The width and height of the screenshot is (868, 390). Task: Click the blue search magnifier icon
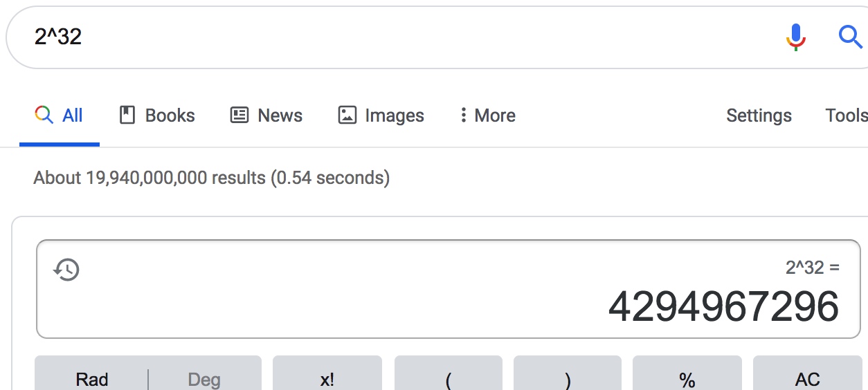[850, 36]
